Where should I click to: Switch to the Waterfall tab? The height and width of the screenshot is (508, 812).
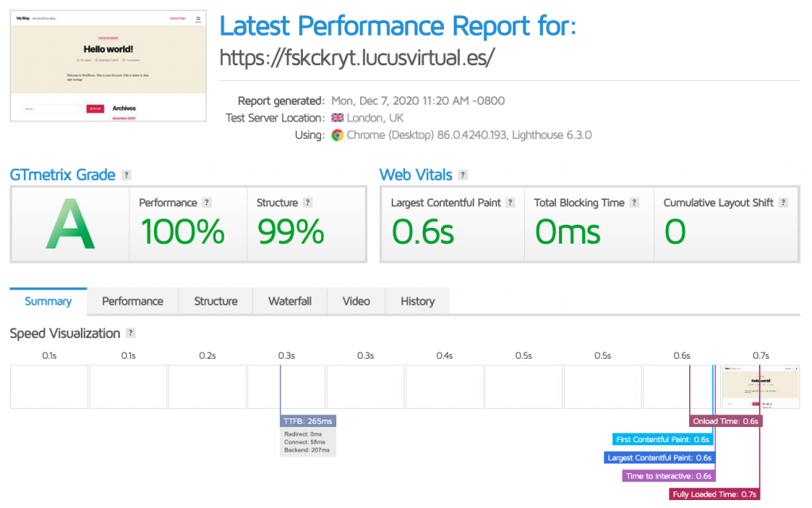(289, 301)
